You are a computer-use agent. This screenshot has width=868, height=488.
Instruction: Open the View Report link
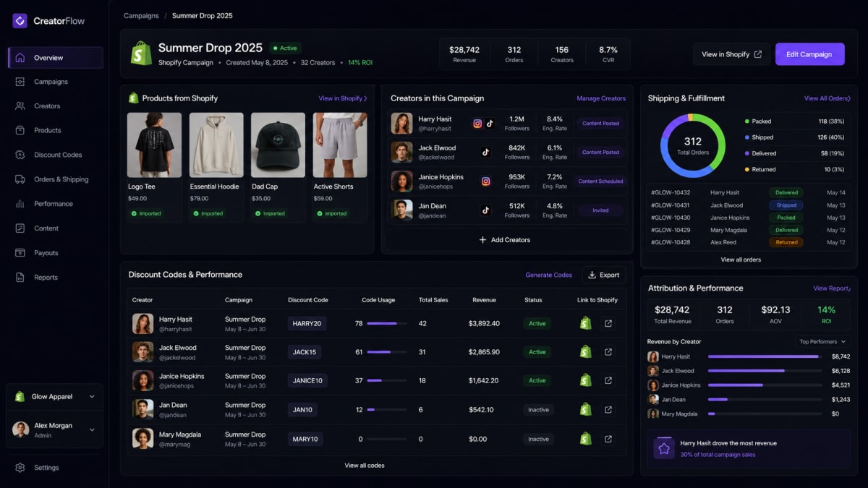click(x=833, y=288)
